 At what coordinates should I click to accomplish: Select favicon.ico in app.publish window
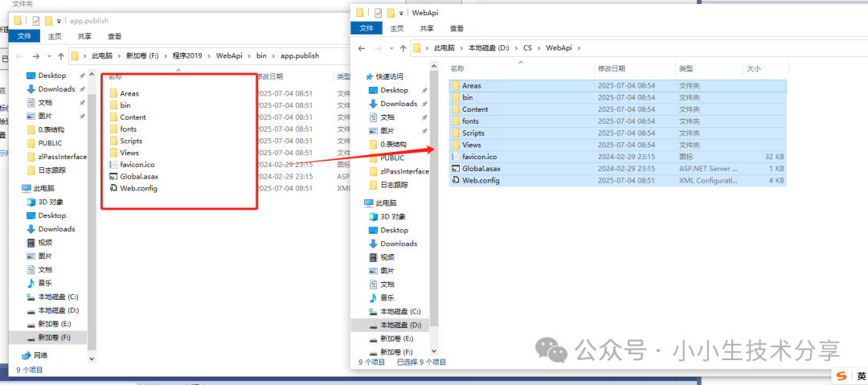pos(132,165)
